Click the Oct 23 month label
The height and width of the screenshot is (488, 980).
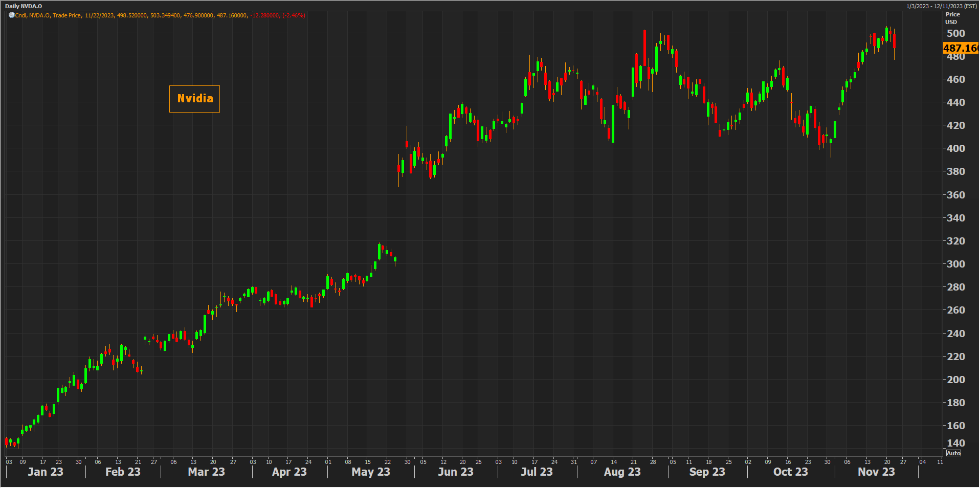tap(790, 472)
